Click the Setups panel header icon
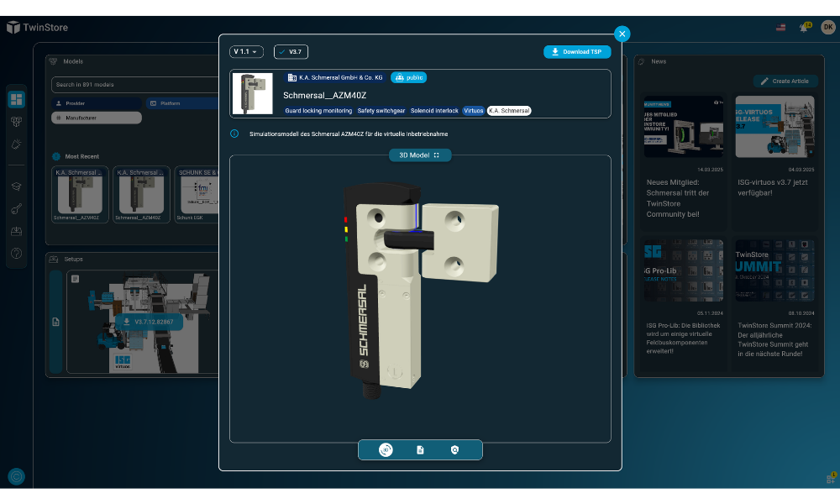840x504 pixels. coord(54,260)
